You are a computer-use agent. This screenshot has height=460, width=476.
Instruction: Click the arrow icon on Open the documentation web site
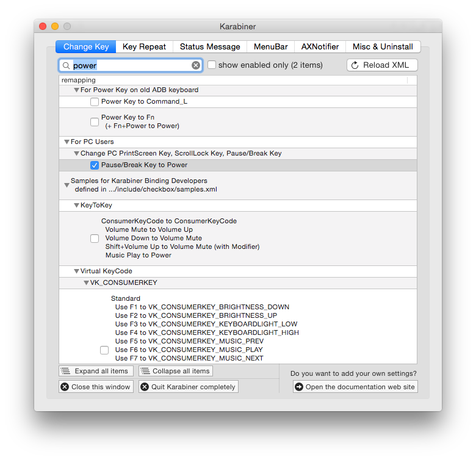(299, 387)
